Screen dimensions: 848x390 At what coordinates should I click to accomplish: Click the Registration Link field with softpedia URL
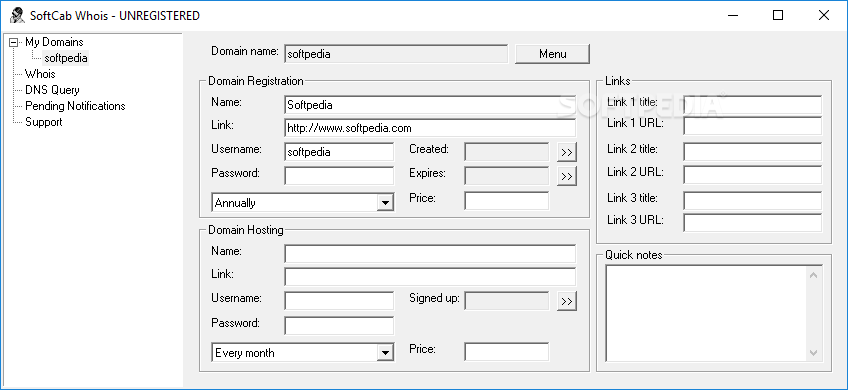[x=430, y=128]
